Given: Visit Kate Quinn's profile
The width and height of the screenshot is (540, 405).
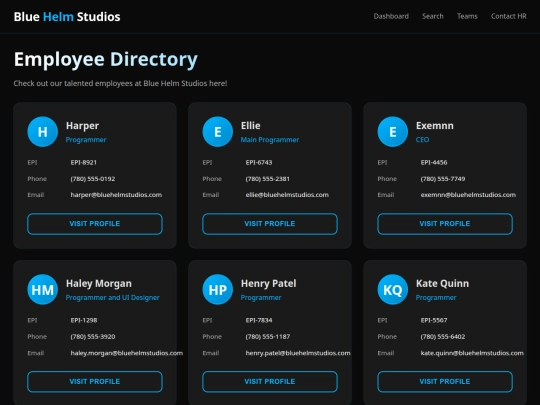Looking at the screenshot, I should [x=445, y=382].
